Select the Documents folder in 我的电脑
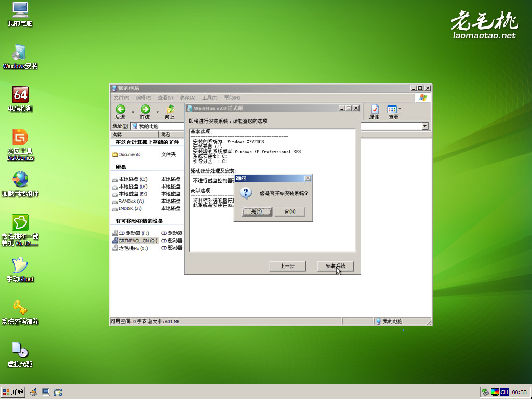The width and height of the screenshot is (532, 399). (126, 155)
